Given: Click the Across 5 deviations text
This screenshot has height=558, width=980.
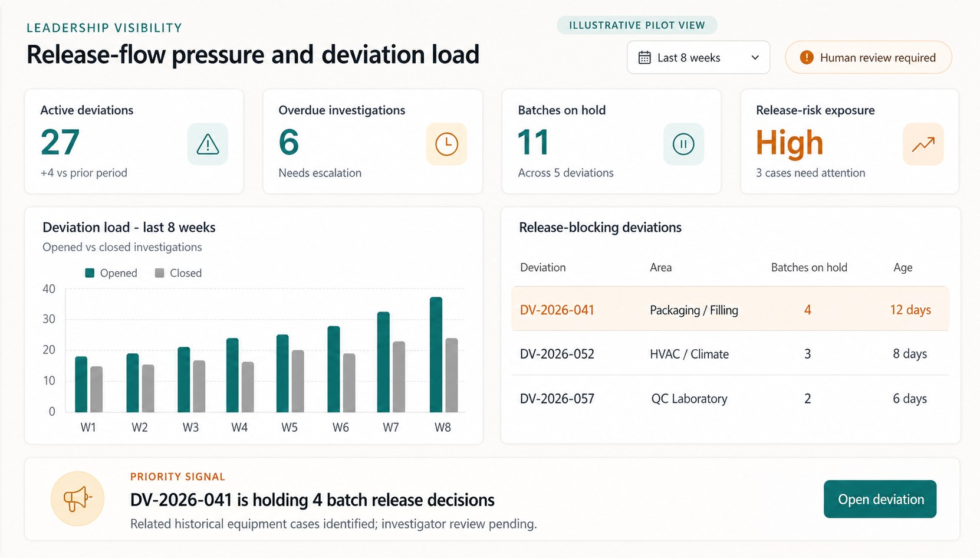Looking at the screenshot, I should 565,173.
